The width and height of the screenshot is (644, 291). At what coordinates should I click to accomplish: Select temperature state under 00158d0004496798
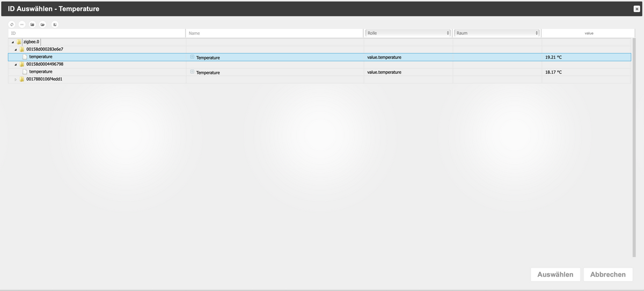point(41,72)
